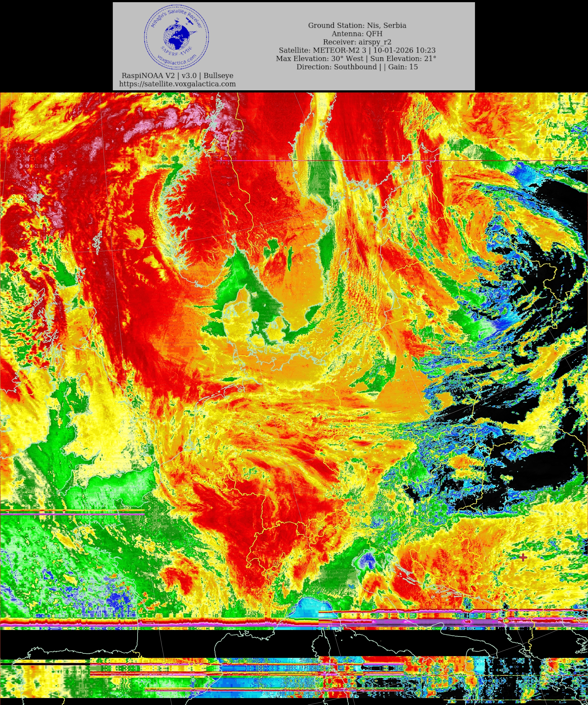Open the satellite.voxgalactica.com URL text
The width and height of the screenshot is (588, 705).
(x=177, y=84)
